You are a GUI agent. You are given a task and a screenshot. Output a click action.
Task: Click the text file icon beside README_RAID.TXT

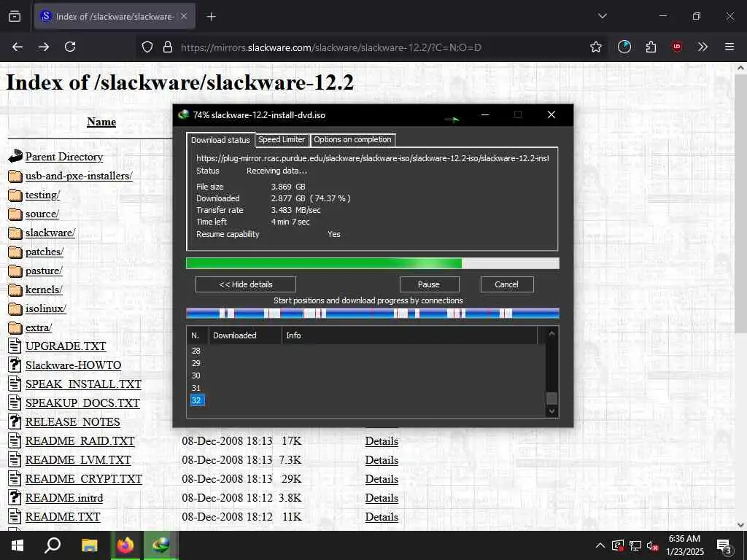point(15,440)
